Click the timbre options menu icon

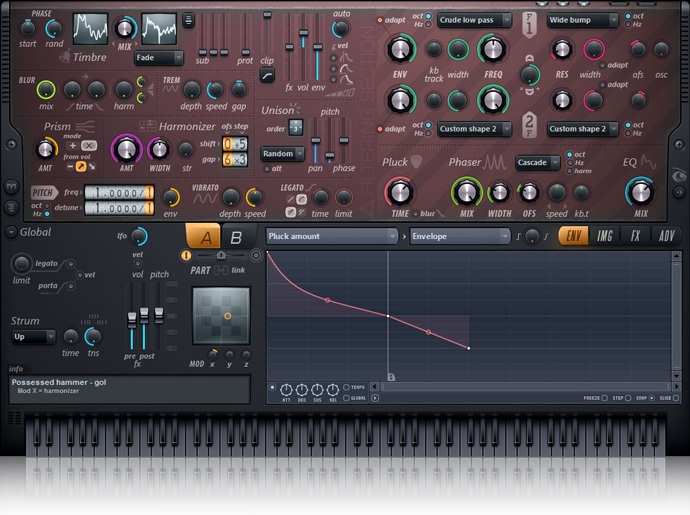click(x=189, y=20)
